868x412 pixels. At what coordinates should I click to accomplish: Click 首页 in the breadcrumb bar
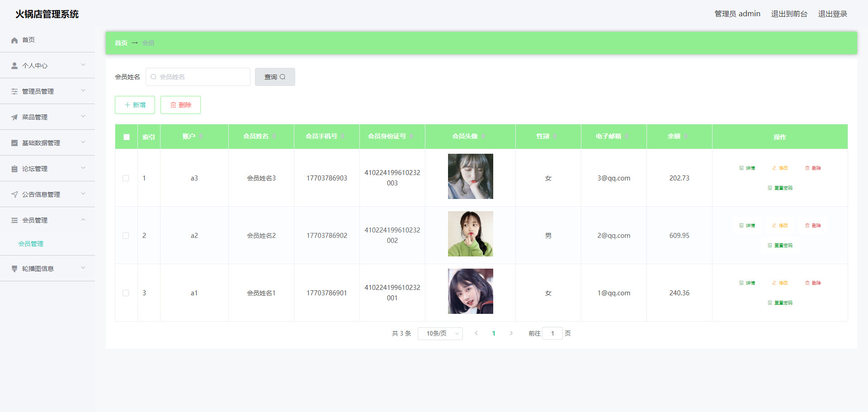[121, 43]
